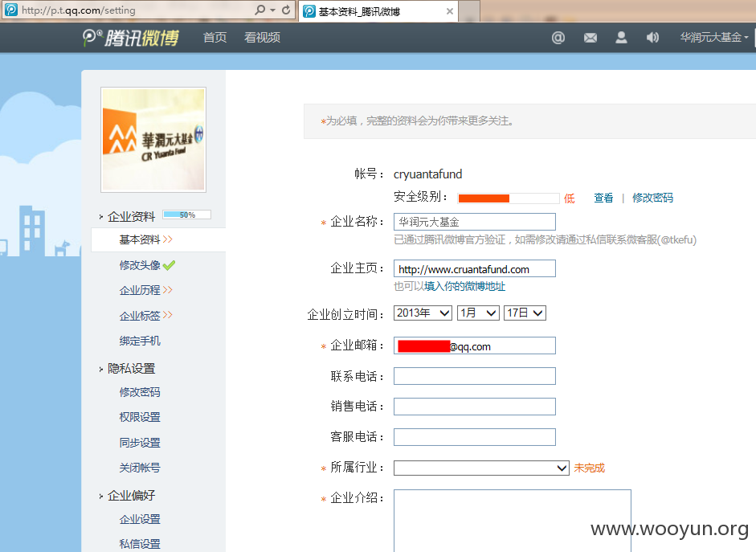Reload the page with refresh icon
Screen dimensions: 756x552
[286, 10]
